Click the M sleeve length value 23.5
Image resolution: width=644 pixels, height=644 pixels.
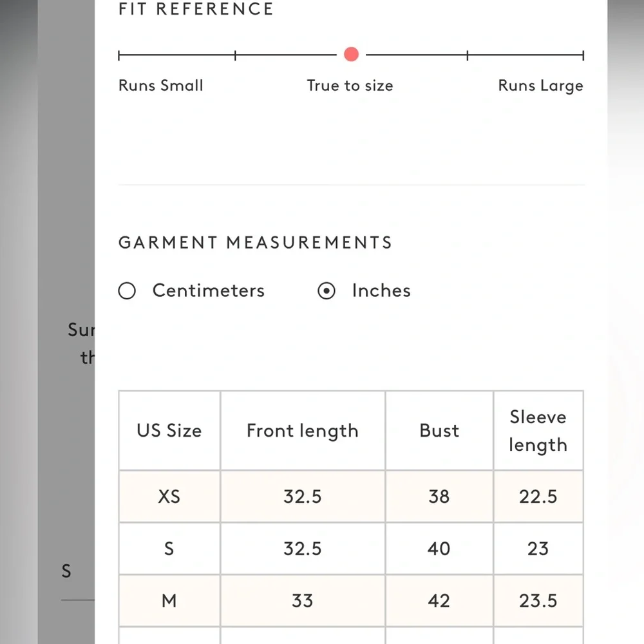[538, 601]
